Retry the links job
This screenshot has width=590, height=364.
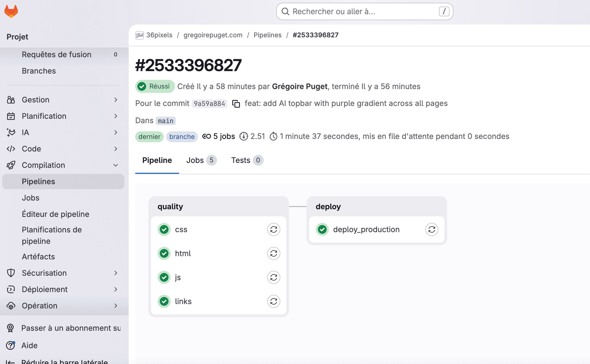pyautogui.click(x=274, y=301)
